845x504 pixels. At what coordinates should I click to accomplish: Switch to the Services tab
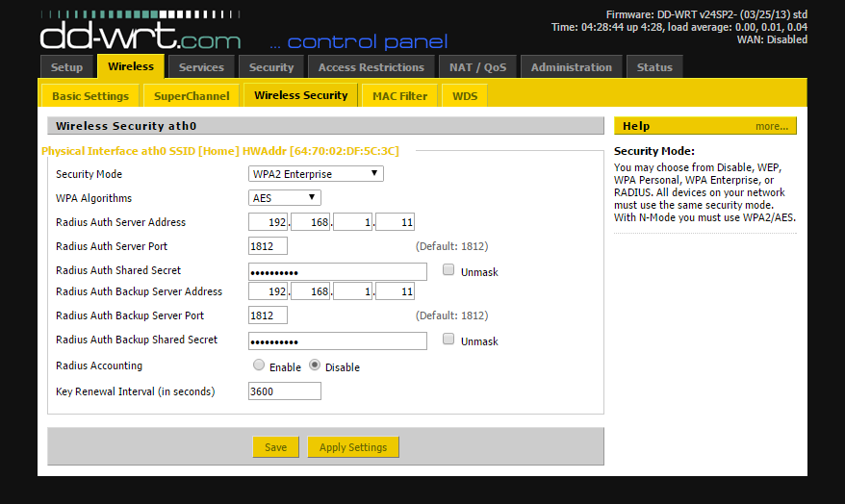pos(201,67)
